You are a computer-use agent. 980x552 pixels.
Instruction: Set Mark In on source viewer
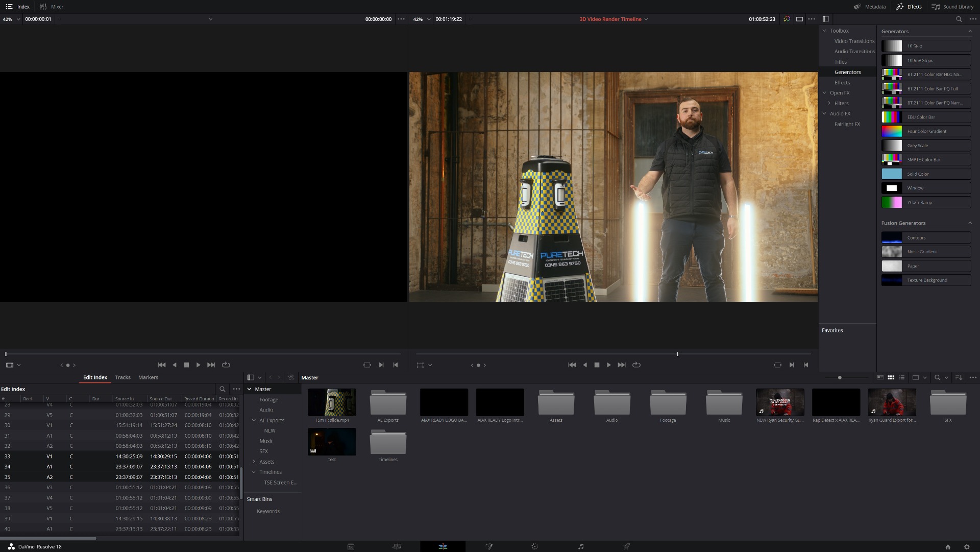pyautogui.click(x=381, y=365)
